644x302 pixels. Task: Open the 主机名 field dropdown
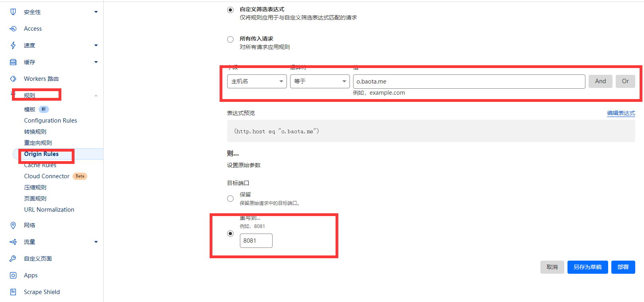[257, 81]
